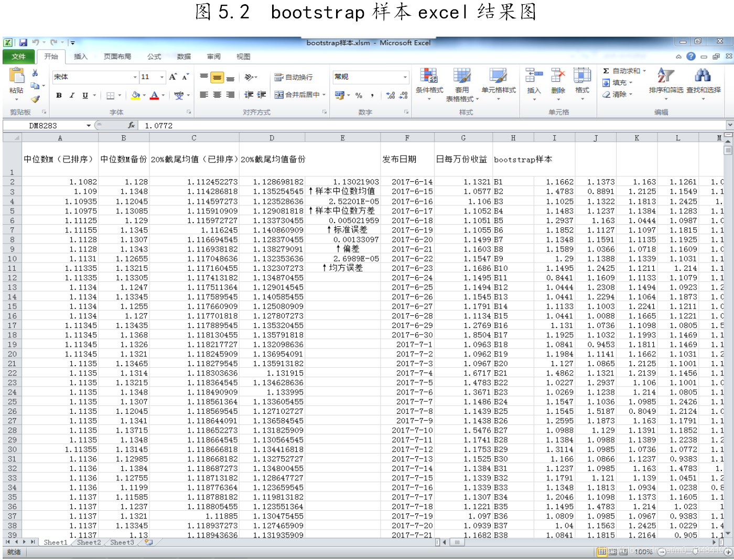Toggle top vertical alignment
734x560 pixels.
click(x=204, y=78)
